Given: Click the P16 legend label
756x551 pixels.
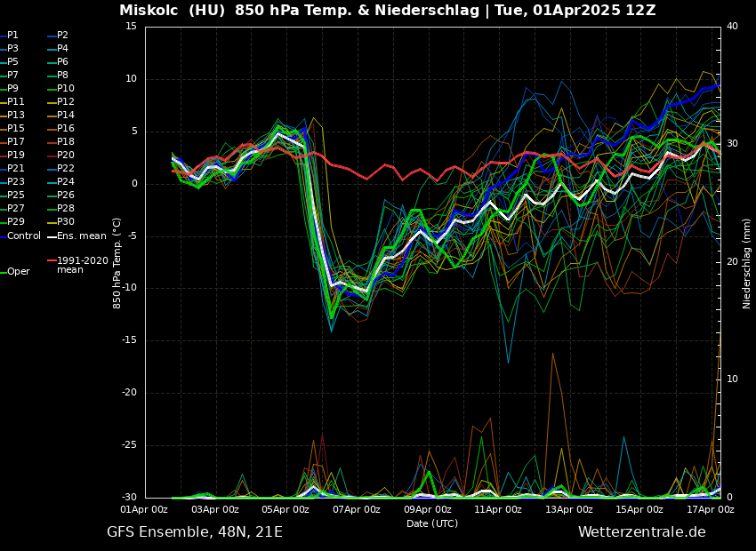Looking at the screenshot, I should click(x=66, y=129).
